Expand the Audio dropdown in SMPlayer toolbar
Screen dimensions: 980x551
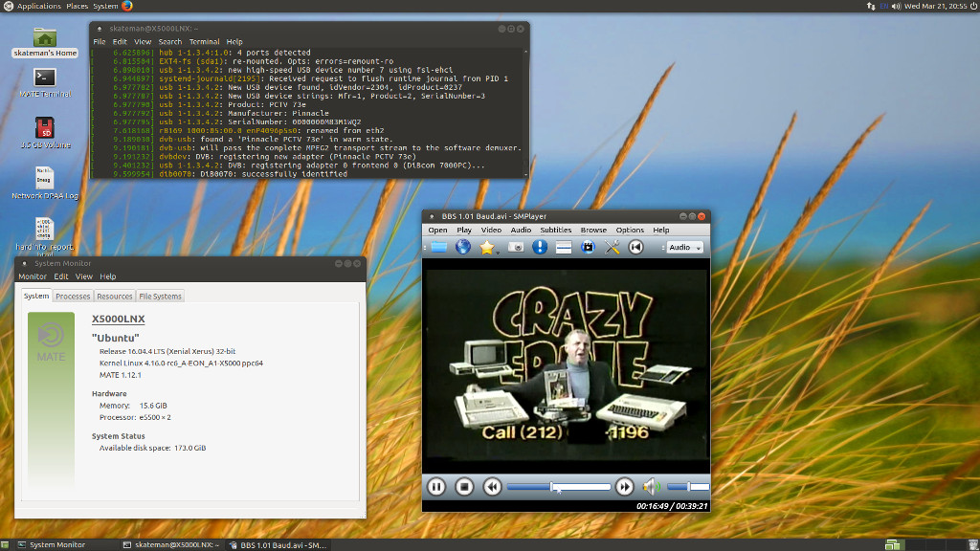pos(685,248)
